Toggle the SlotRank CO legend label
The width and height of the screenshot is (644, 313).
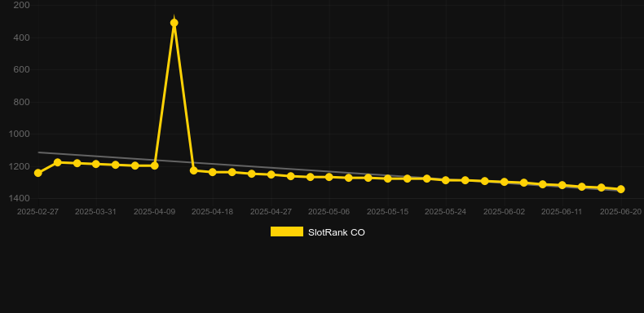click(337, 232)
